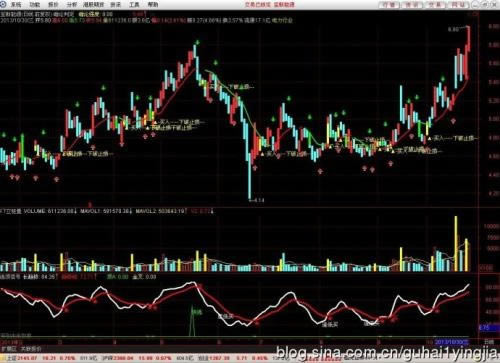Click the 资讯 button in title bar
This screenshot has width=500, height=363.
(412, 4)
